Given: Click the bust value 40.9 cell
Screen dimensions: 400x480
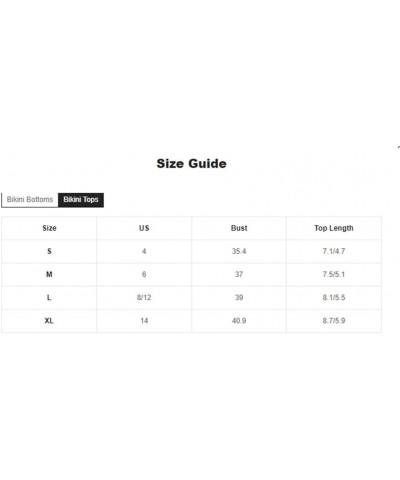Looking at the screenshot, I should [x=239, y=321].
